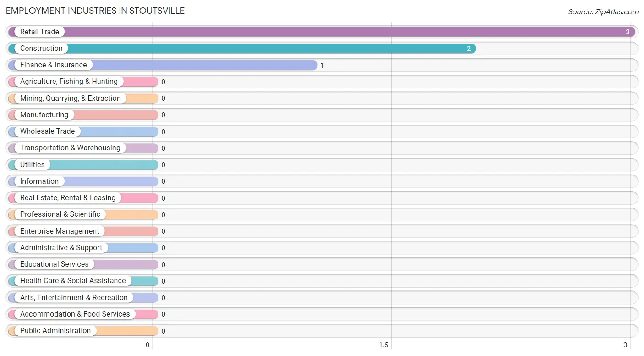Click the 3 axis tick label
This screenshot has height=356, width=644.
click(625, 345)
